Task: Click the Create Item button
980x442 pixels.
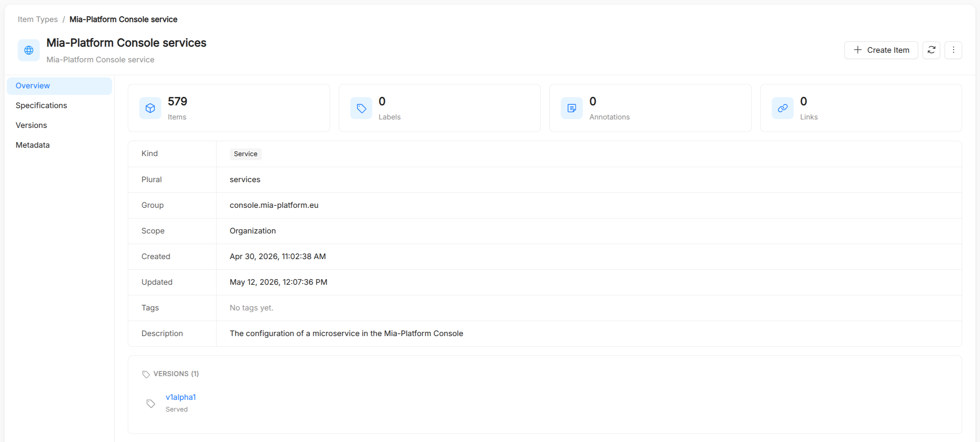Action: point(881,50)
